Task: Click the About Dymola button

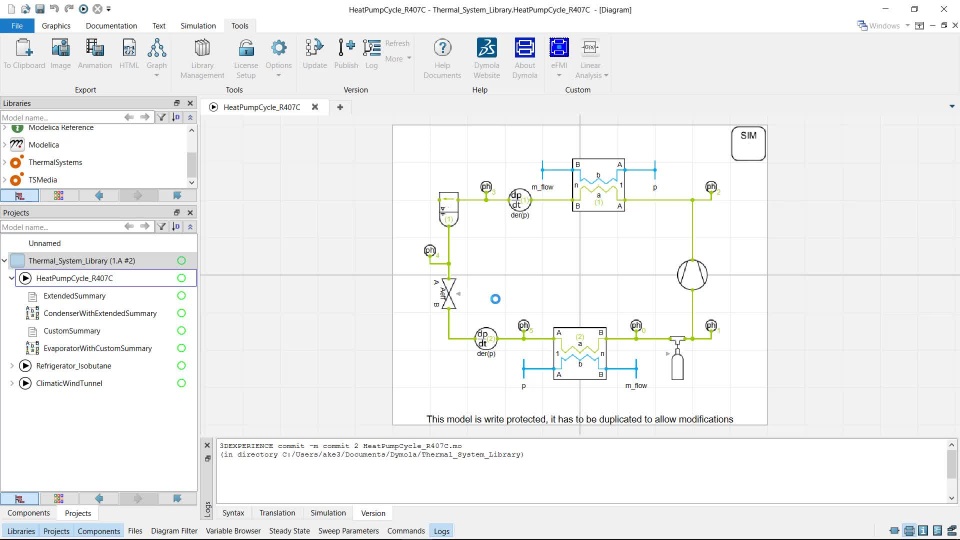Action: pos(525,59)
